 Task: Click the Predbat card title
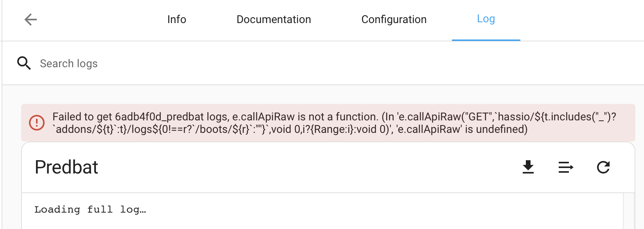click(x=67, y=167)
